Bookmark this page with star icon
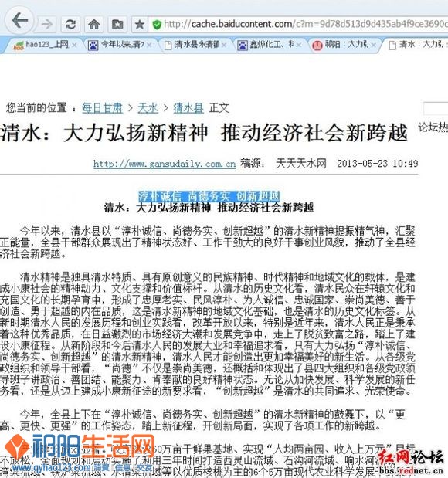 click(140, 24)
